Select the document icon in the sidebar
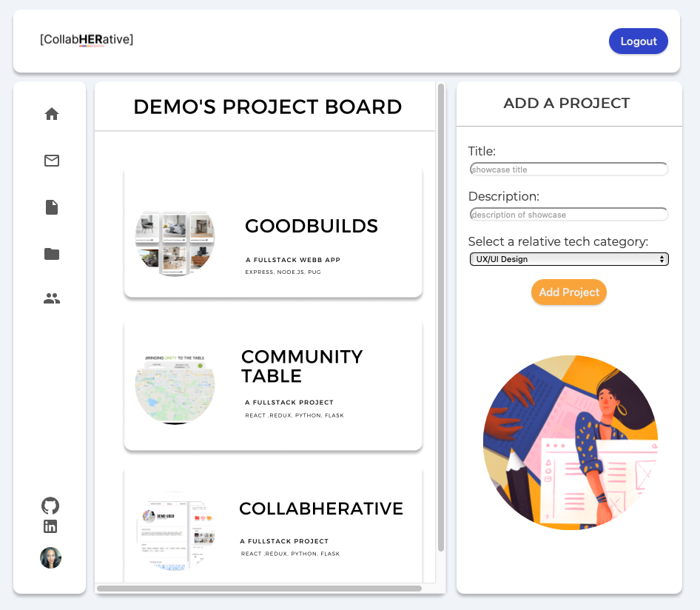 click(x=51, y=207)
